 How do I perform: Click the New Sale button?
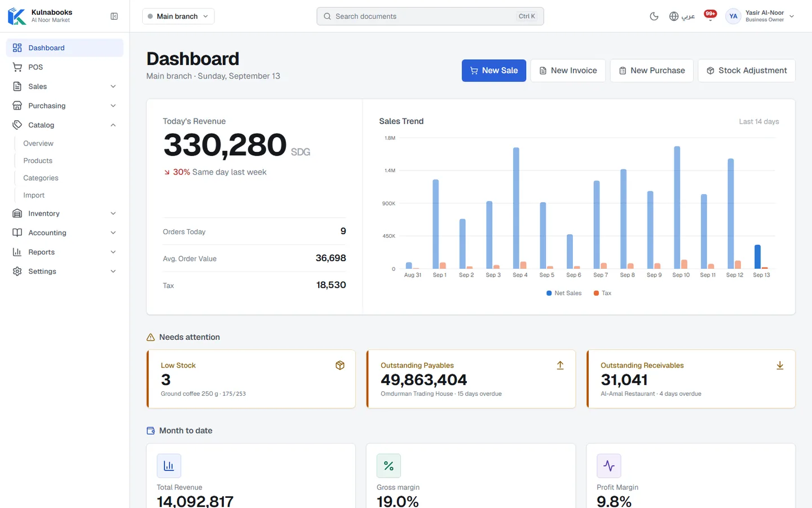[x=494, y=71]
